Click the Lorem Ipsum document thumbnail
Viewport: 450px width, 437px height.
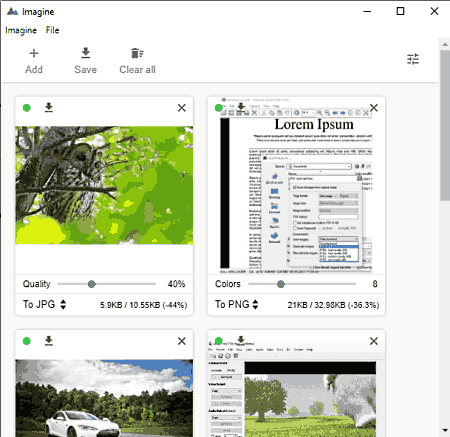[x=296, y=185]
